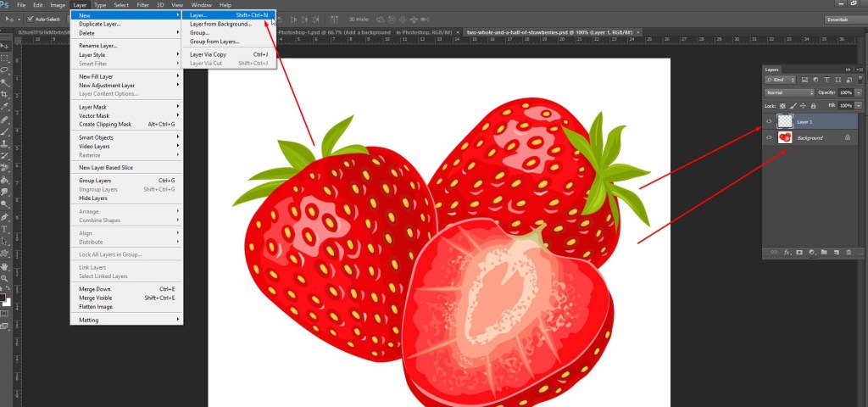The width and height of the screenshot is (868, 407).
Task: Select the Crop tool
Action: point(5,94)
